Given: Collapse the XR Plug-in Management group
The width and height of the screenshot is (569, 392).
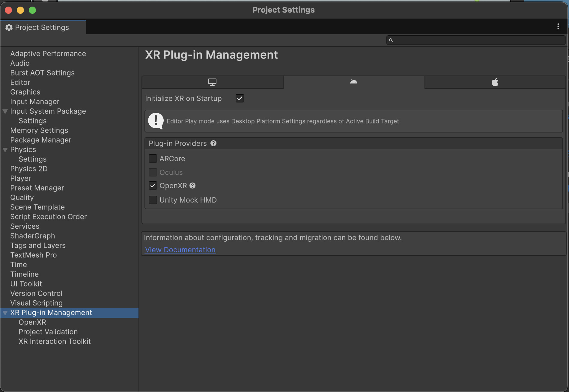Looking at the screenshot, I should [5, 313].
